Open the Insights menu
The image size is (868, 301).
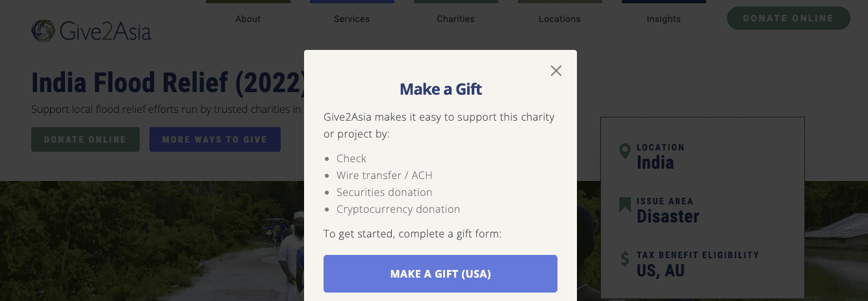point(663,19)
